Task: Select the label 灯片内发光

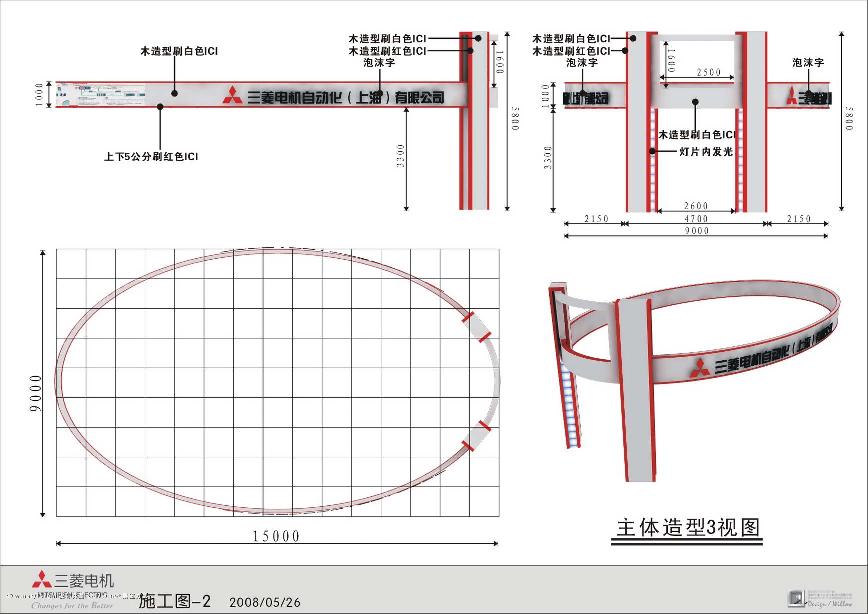Action: pos(706,151)
